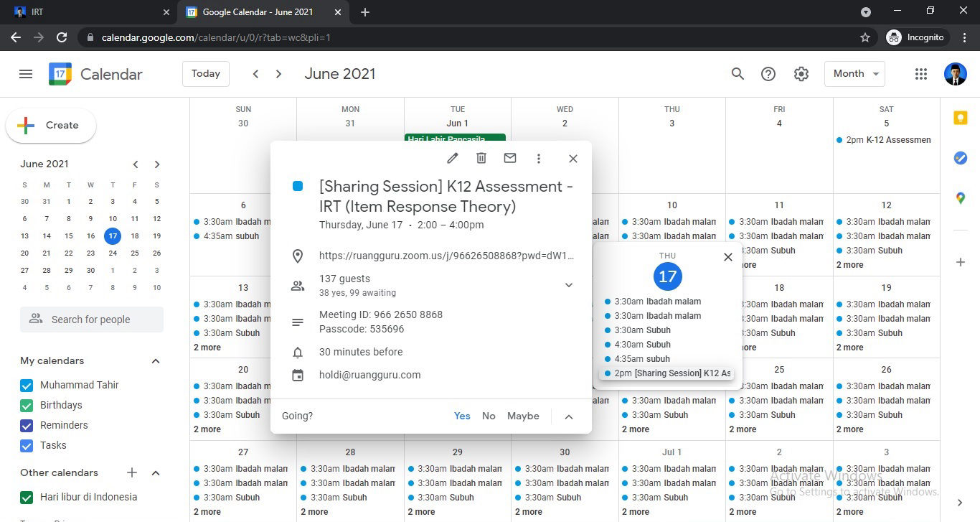Email guests via envelope icon
Viewport: 980px width, 522px height.
pos(510,159)
